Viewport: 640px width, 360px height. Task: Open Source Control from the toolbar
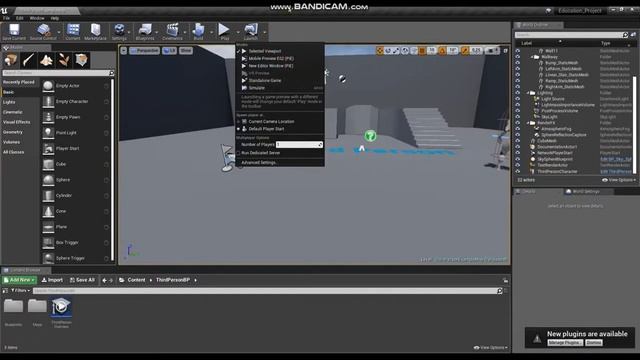point(43,31)
